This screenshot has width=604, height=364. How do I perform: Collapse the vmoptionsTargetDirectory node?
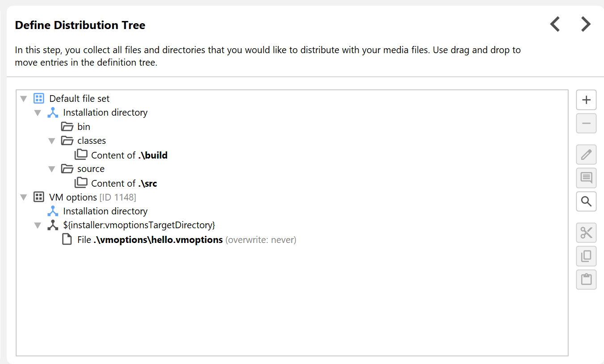point(38,226)
